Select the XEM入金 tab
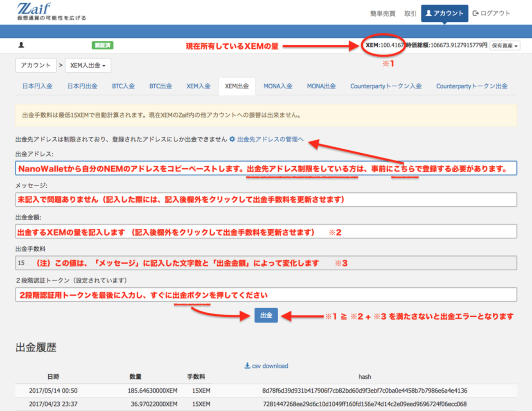 pyautogui.click(x=198, y=86)
